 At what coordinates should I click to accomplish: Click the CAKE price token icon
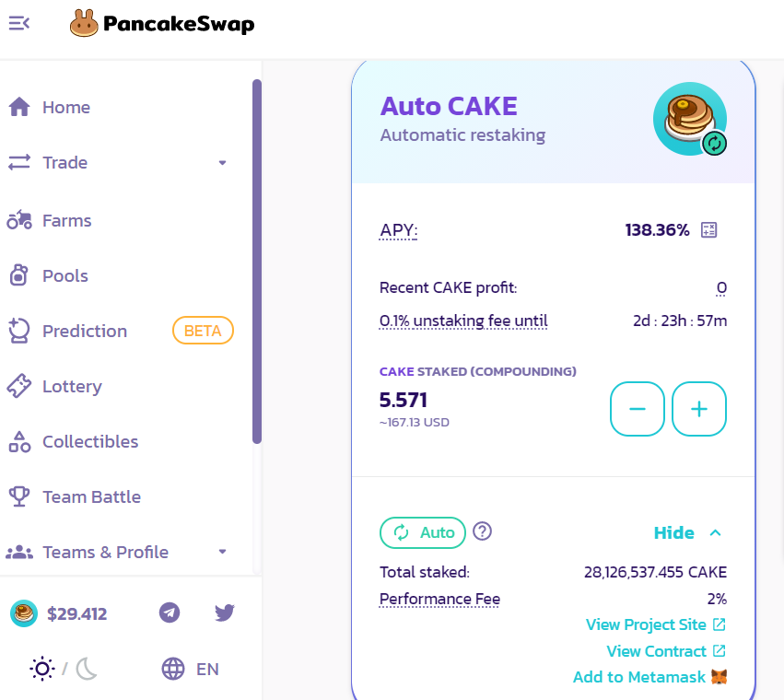(24, 613)
